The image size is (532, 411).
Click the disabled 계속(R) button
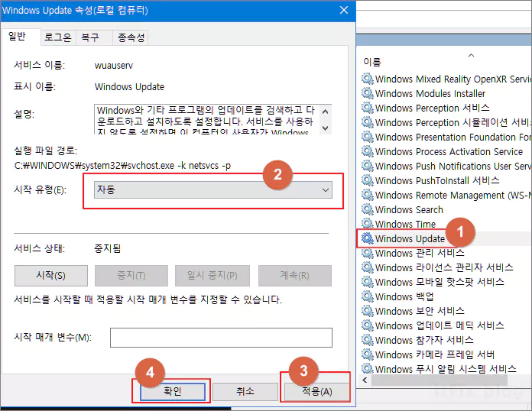[295, 275]
